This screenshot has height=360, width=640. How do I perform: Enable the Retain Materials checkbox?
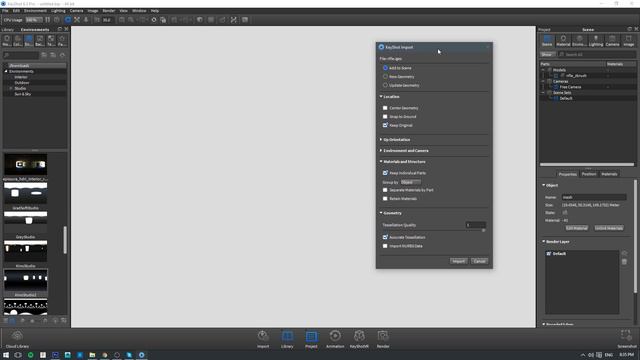click(x=385, y=198)
